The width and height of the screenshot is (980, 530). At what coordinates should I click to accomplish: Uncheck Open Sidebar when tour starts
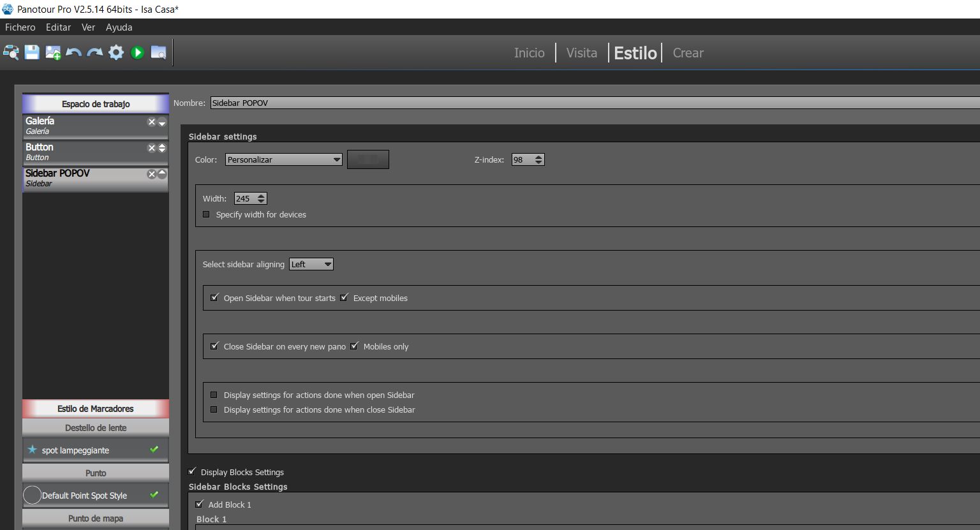(x=214, y=298)
